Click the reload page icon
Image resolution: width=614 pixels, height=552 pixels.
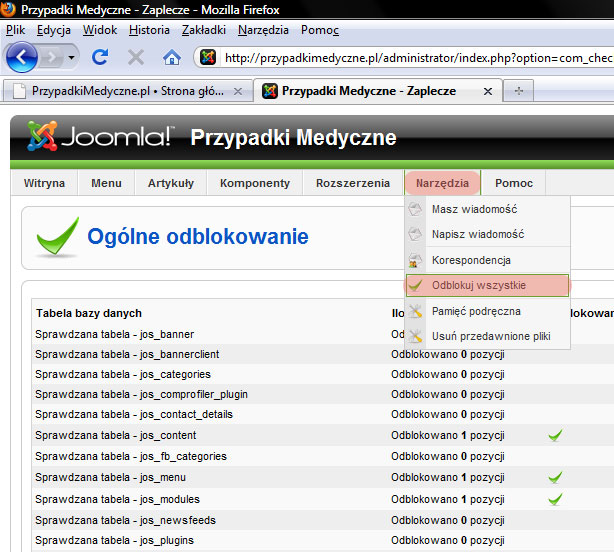pyautogui.click(x=100, y=57)
